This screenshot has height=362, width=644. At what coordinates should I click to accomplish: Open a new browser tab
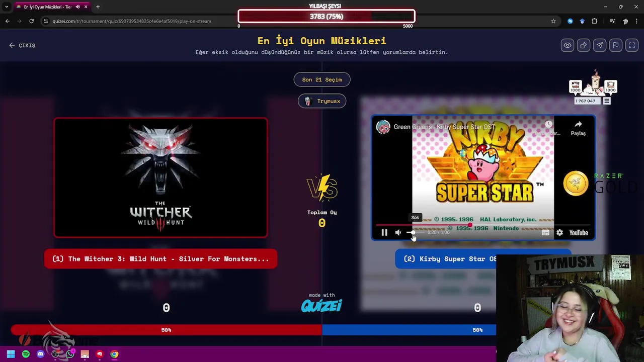[98, 7]
